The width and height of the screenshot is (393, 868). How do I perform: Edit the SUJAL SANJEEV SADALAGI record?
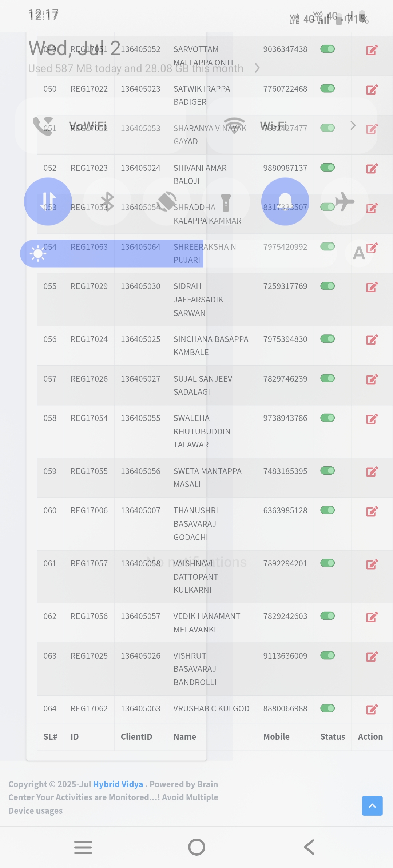pos(372,379)
